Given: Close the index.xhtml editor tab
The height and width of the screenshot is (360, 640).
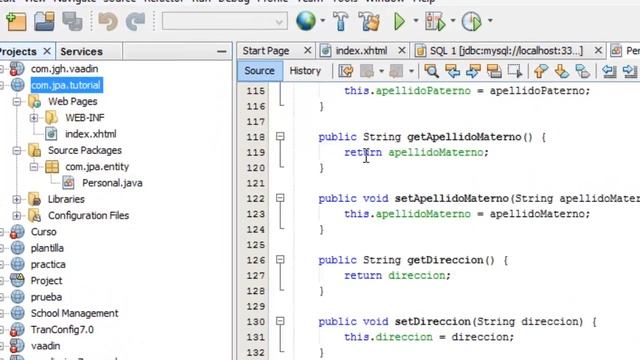Looking at the screenshot, I should point(402,50).
